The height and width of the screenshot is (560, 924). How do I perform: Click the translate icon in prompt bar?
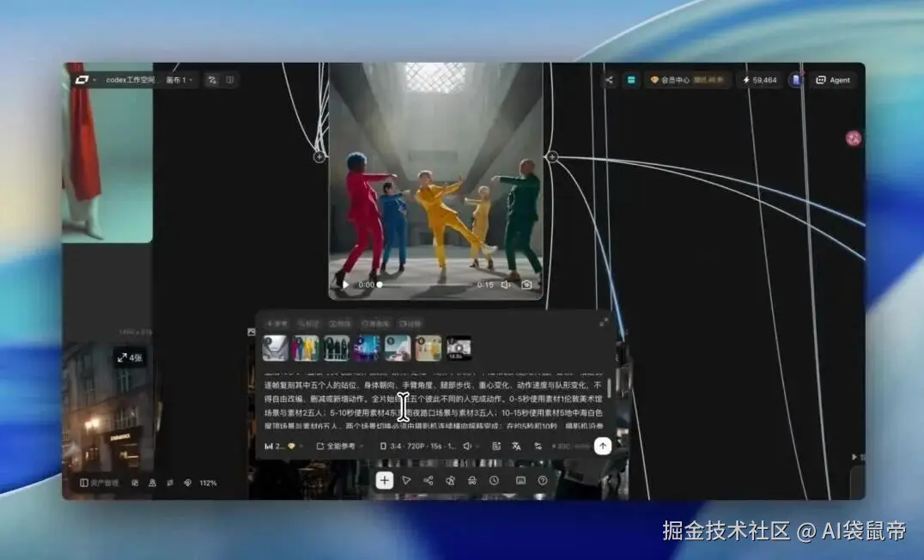(x=516, y=447)
